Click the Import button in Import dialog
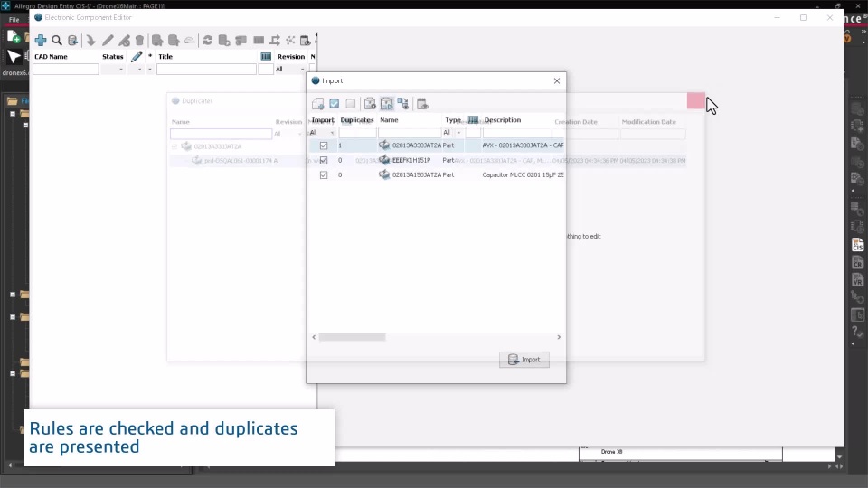This screenshot has width=868, height=488. pos(524,359)
